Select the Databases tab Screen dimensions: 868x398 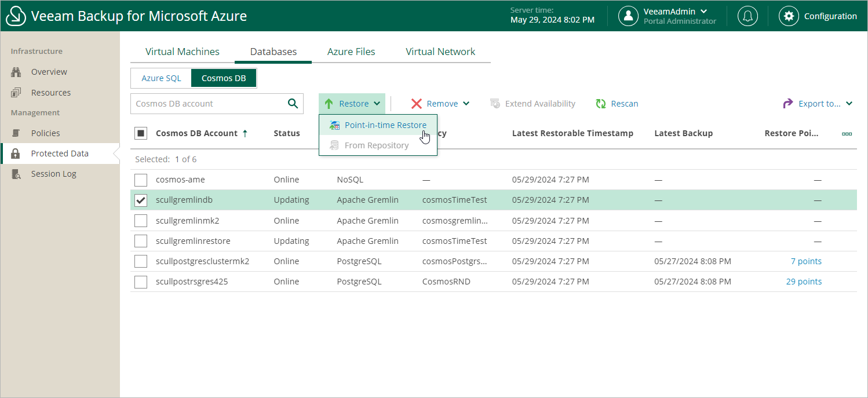pos(273,52)
